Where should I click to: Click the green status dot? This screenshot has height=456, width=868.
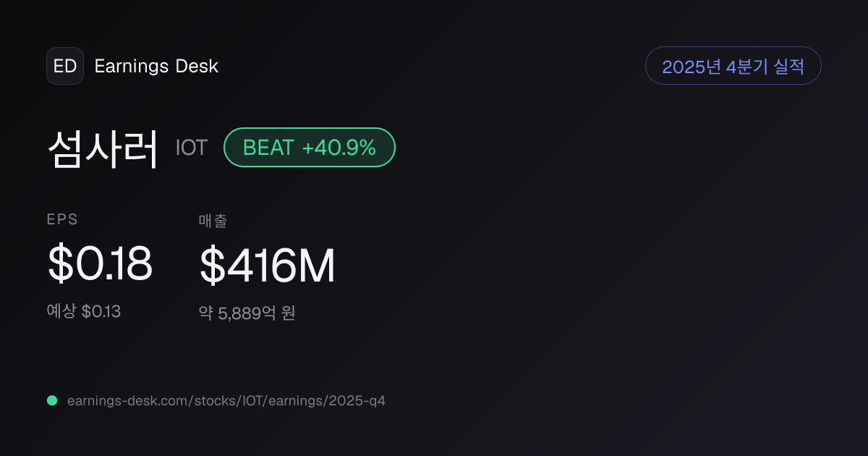pos(52,400)
